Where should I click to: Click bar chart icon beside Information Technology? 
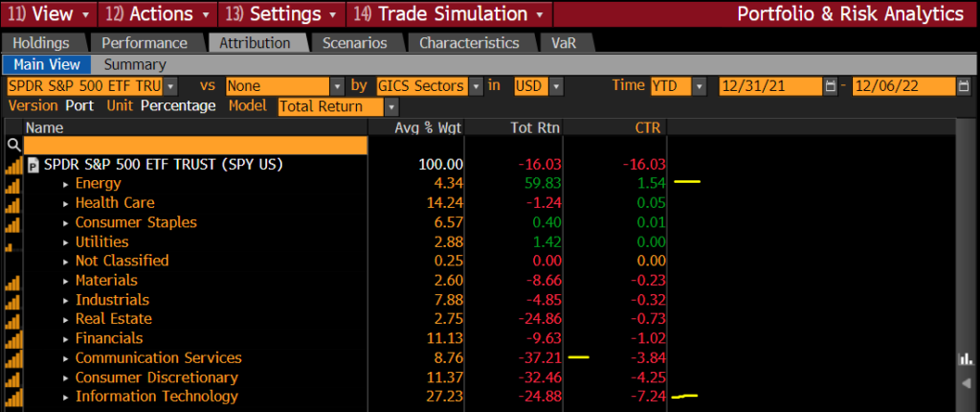pos(13,398)
